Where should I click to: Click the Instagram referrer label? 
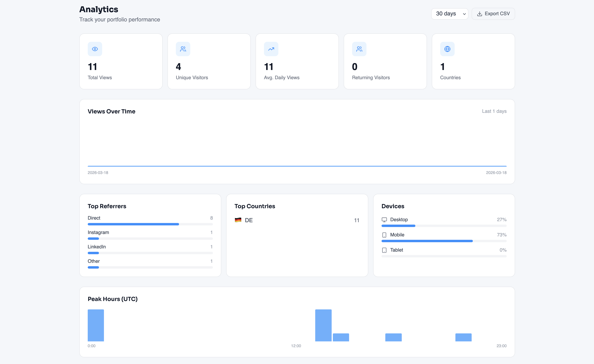tap(98, 232)
